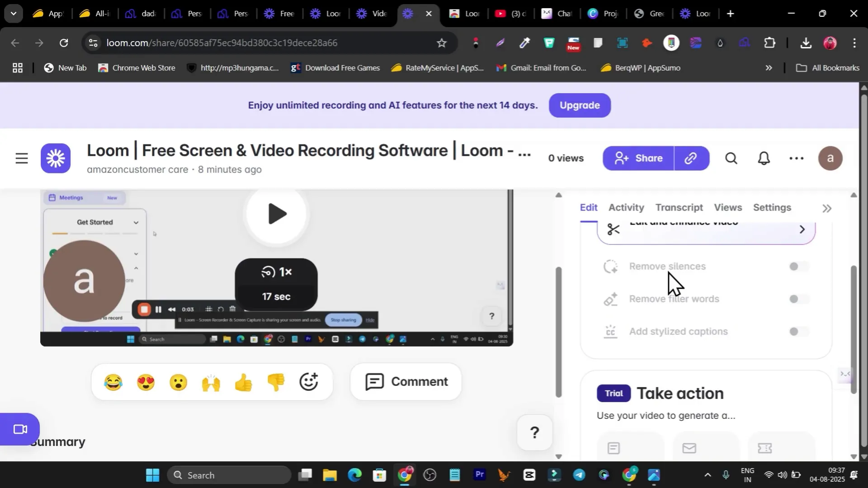Switch to the Transcript tab
The height and width of the screenshot is (488, 868).
click(x=679, y=207)
